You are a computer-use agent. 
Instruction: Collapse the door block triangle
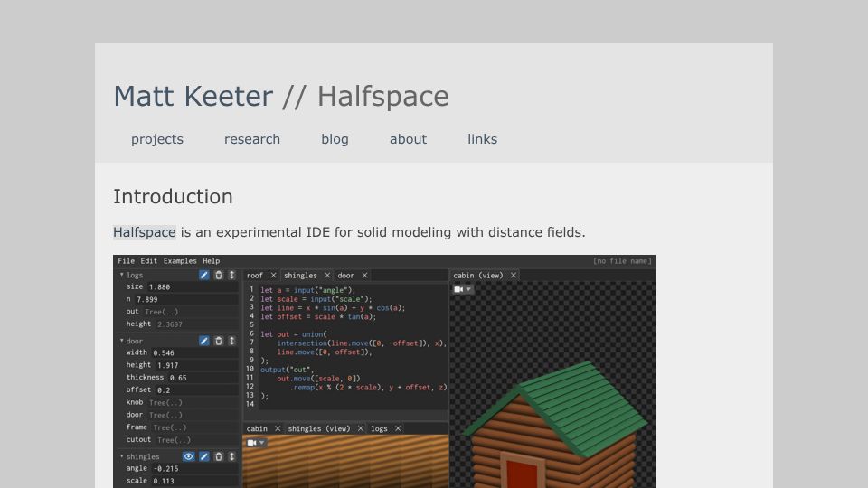point(122,341)
